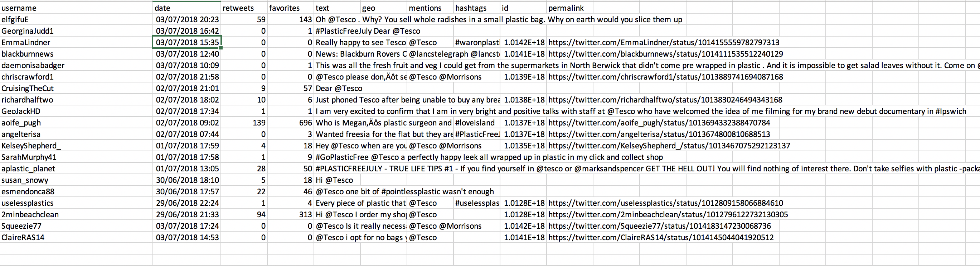
Task: Open EmmaLindner tweet permalink
Action: pyautogui.click(x=664, y=42)
